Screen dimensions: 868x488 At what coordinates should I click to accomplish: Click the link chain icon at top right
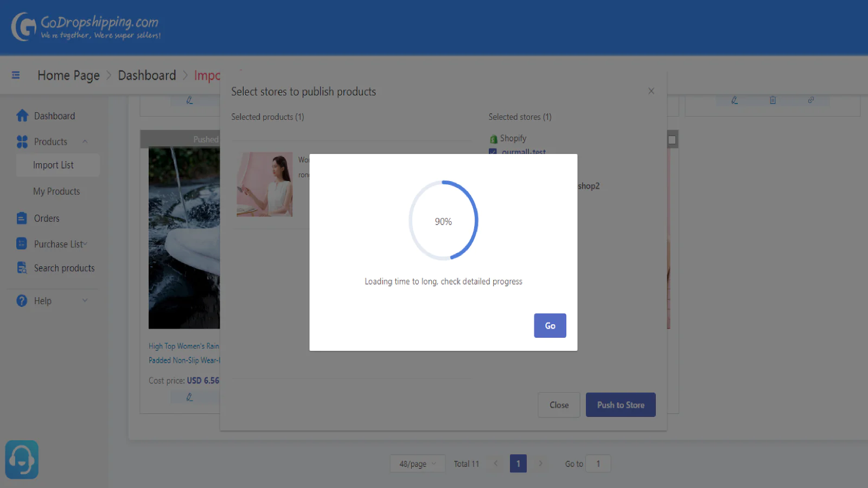pos(810,100)
